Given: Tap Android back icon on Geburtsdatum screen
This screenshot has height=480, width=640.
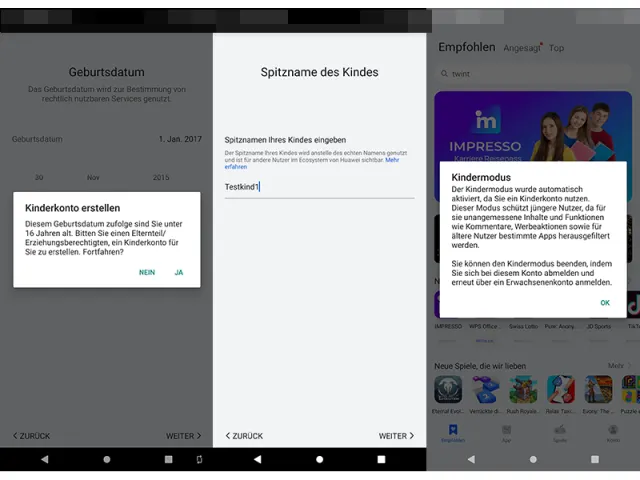Looking at the screenshot, I should 44,459.
